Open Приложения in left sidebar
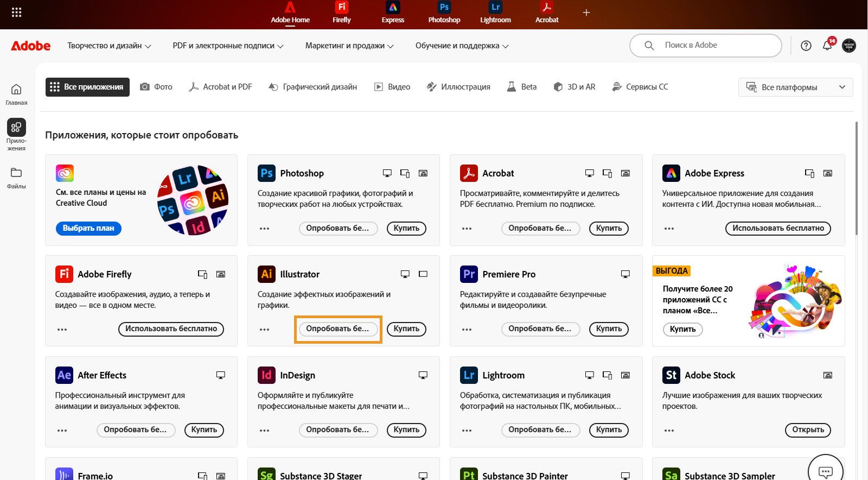Screen dimensions: 868x480 [16, 135]
